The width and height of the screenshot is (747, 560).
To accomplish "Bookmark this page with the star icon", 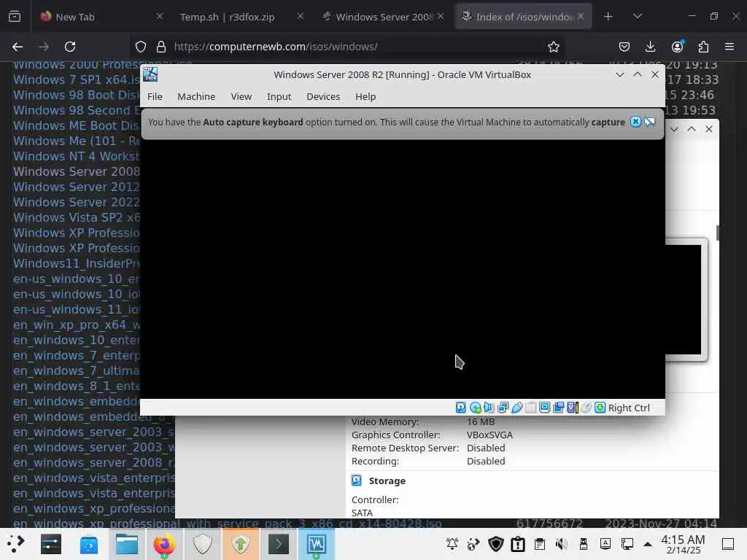I will 554,47.
